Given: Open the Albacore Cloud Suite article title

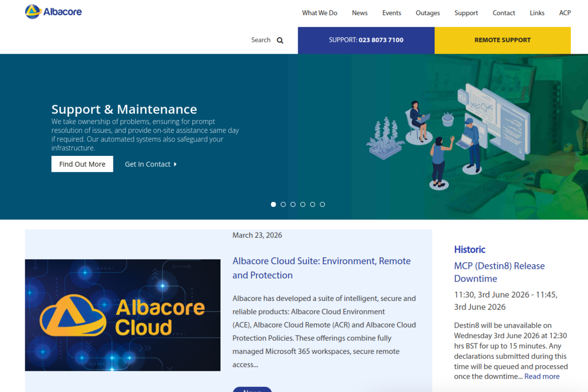Looking at the screenshot, I should click(322, 268).
